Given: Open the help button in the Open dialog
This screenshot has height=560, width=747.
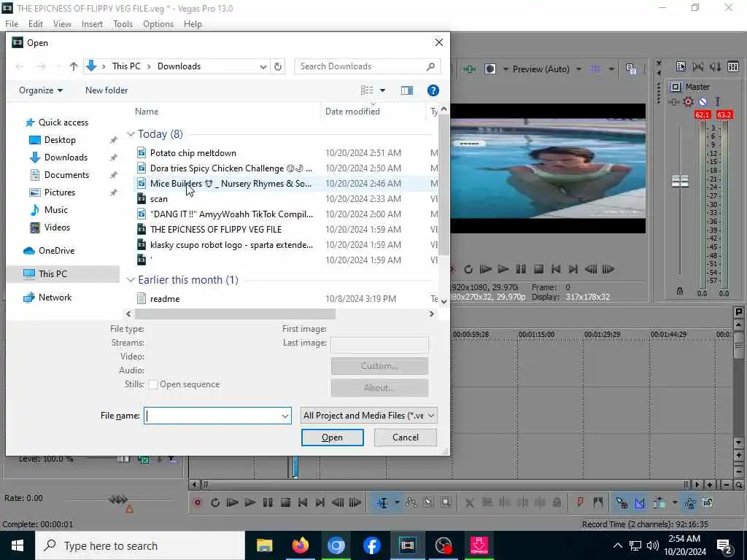Looking at the screenshot, I should point(433,90).
